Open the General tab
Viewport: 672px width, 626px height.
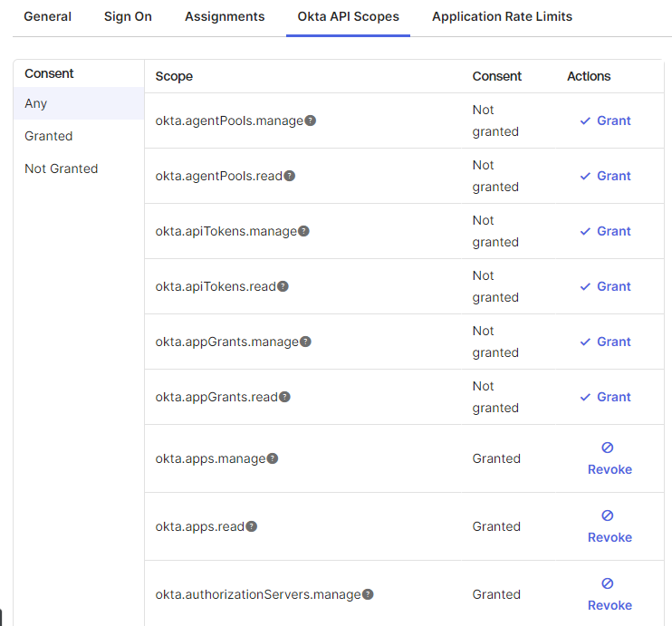click(x=47, y=16)
